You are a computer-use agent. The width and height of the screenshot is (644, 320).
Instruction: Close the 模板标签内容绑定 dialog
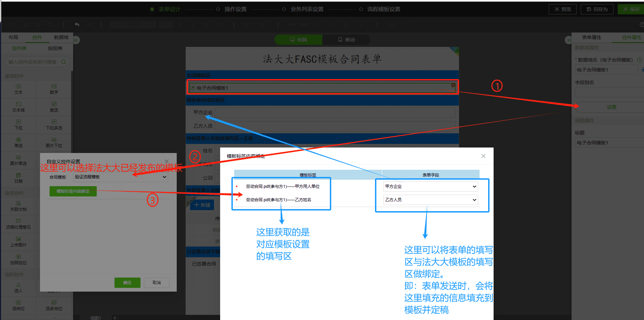point(483,156)
